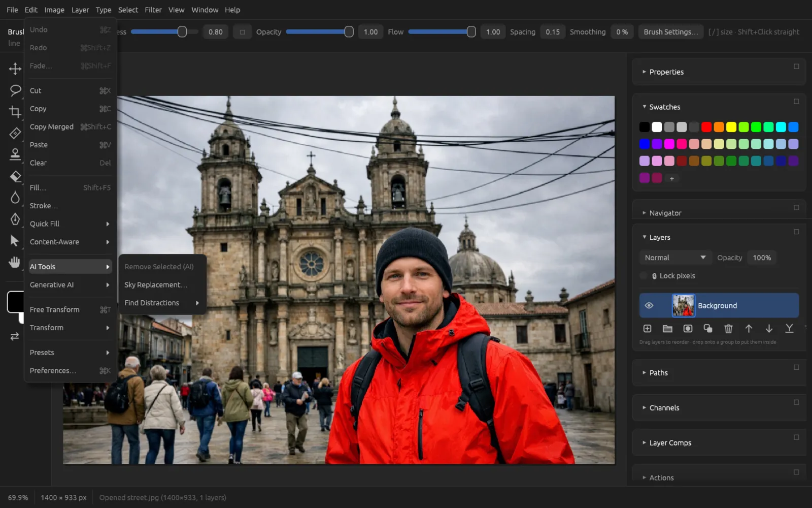Pick the red swatch in Swatches

point(706,127)
